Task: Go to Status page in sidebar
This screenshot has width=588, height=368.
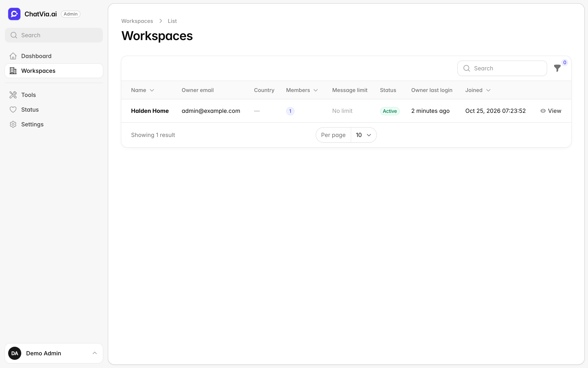Action: [54, 110]
